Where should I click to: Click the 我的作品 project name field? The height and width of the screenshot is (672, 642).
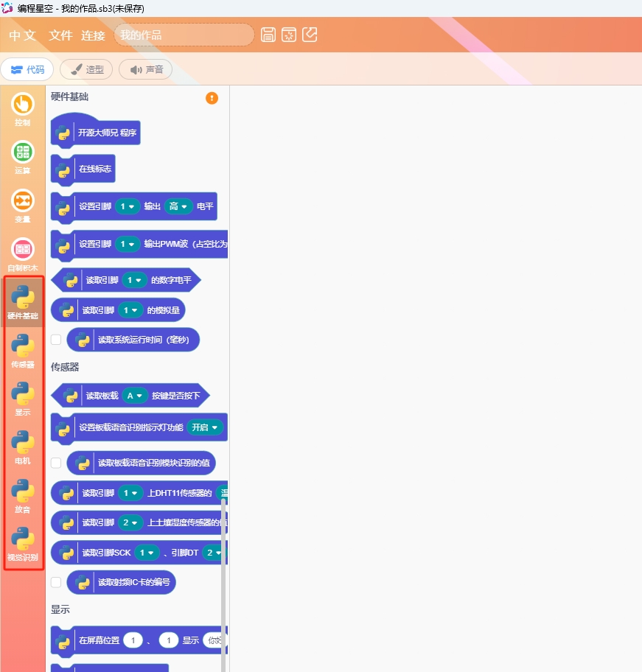[x=184, y=35]
